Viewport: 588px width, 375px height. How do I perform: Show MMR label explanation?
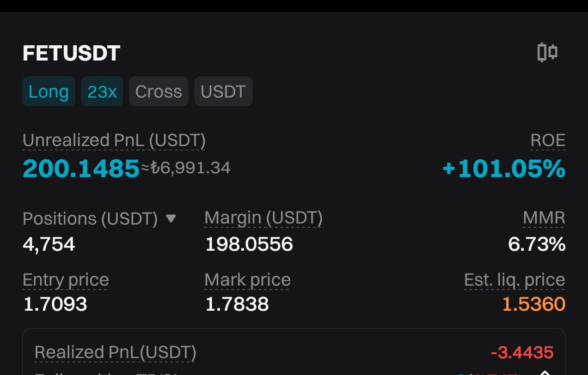[544, 217]
